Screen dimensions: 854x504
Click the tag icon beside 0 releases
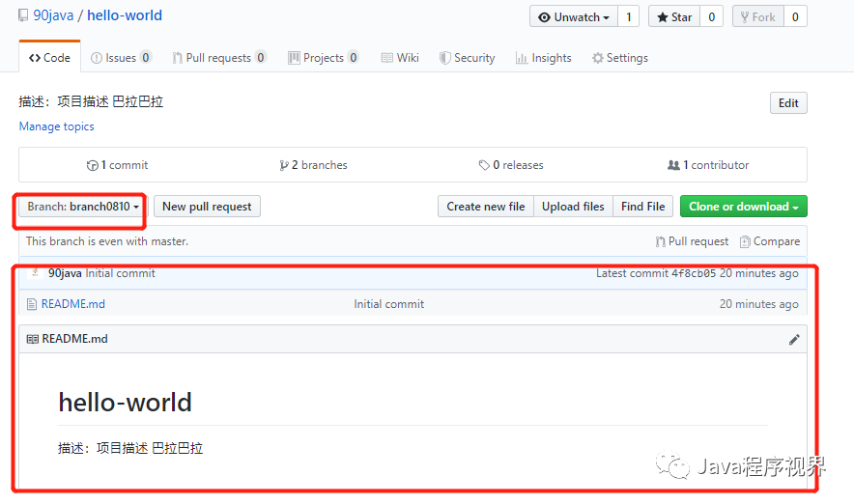484,165
